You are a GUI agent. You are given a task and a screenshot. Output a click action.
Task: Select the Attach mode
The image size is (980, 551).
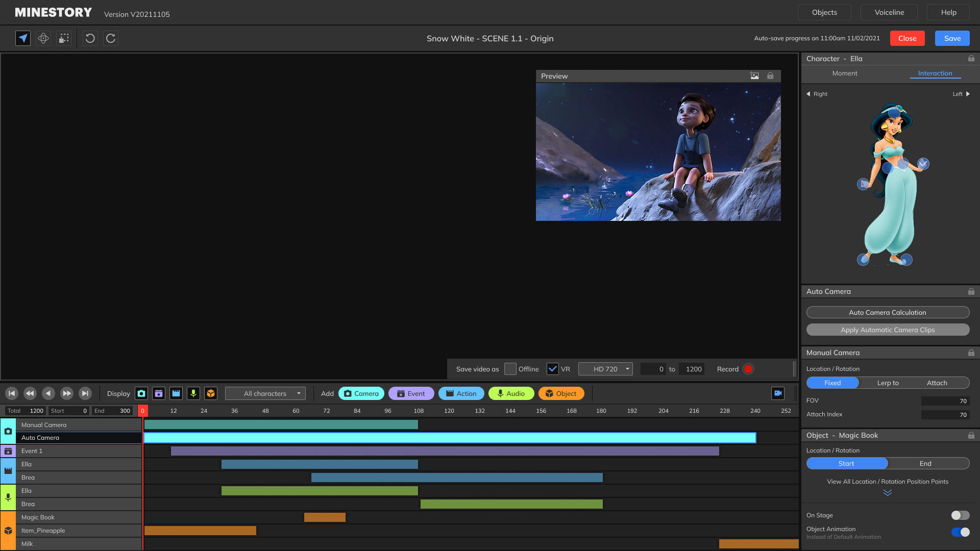(937, 383)
